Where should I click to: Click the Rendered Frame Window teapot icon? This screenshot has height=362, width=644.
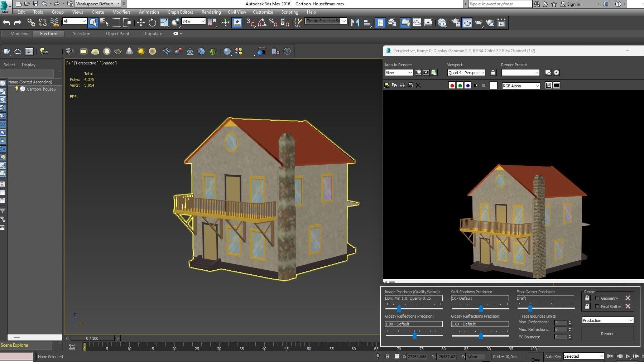(467, 23)
